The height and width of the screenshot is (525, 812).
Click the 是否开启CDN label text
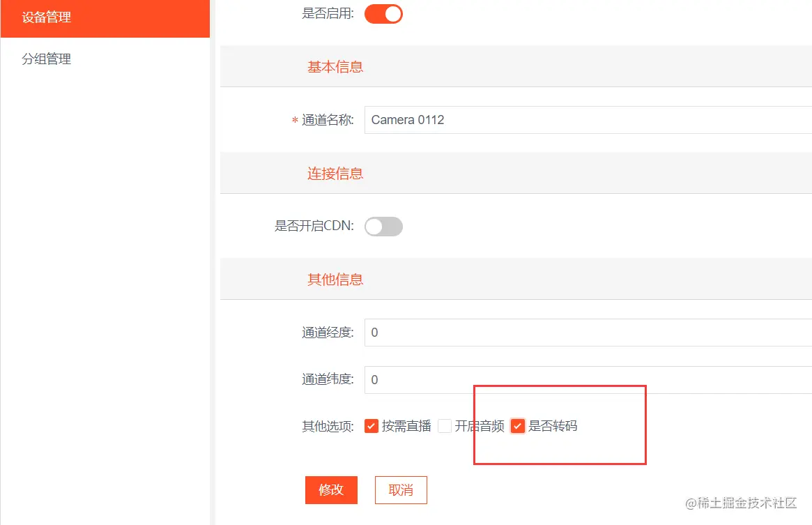314,226
